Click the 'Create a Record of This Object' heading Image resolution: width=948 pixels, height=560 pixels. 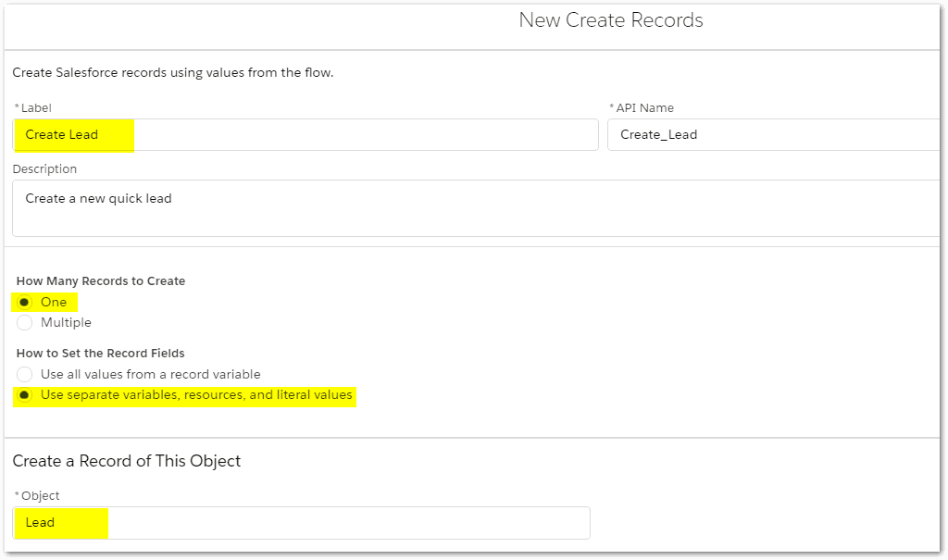tap(127, 461)
